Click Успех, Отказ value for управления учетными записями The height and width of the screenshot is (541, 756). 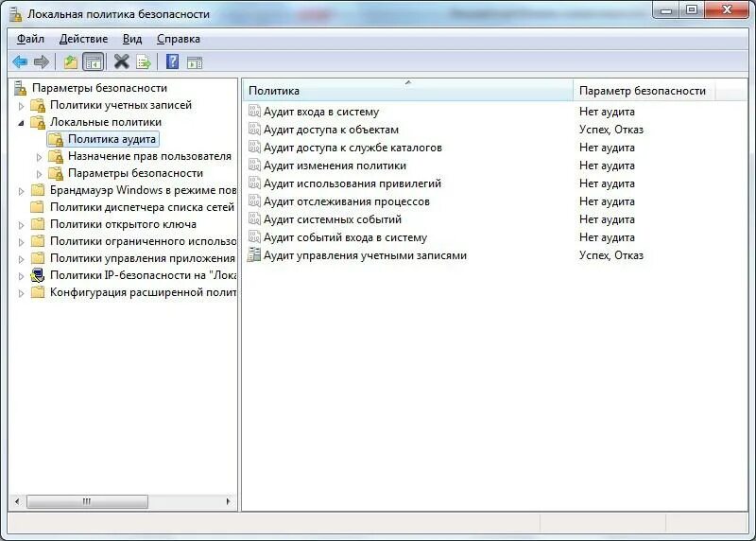coord(610,255)
